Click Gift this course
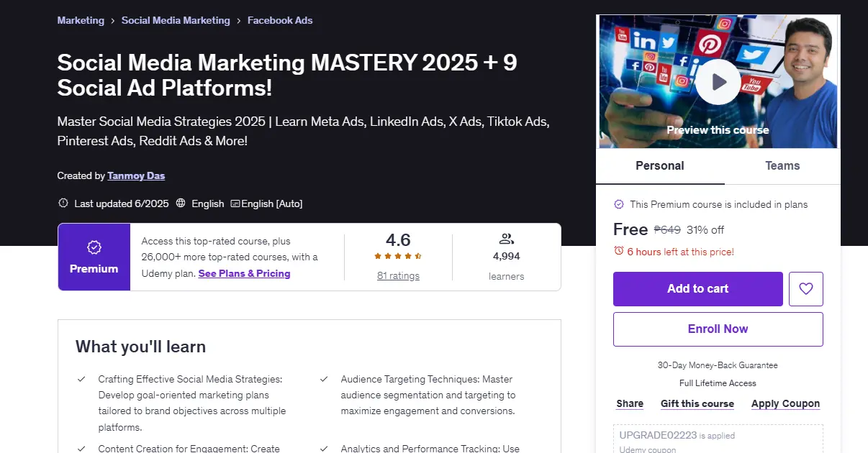This screenshot has height=453, width=868. (x=697, y=403)
